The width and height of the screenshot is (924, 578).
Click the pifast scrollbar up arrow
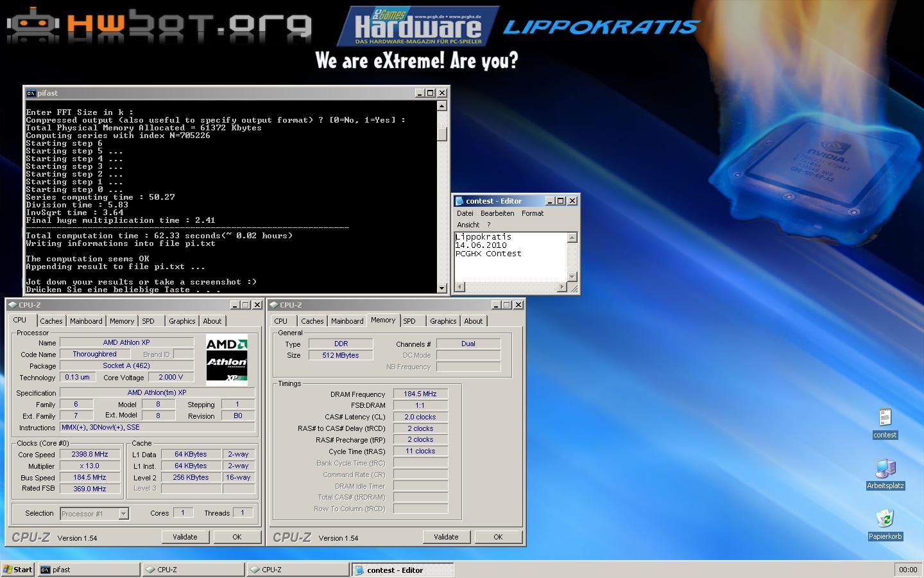click(x=441, y=106)
